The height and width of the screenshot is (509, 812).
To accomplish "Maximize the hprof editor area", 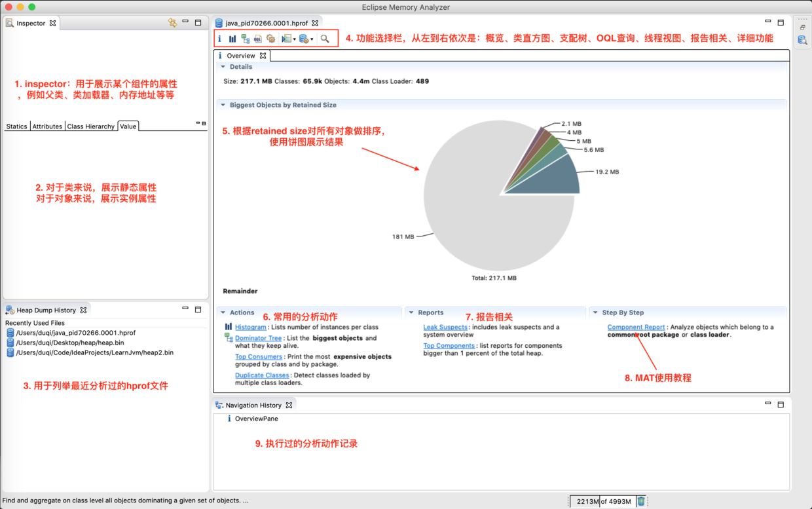I will point(781,22).
